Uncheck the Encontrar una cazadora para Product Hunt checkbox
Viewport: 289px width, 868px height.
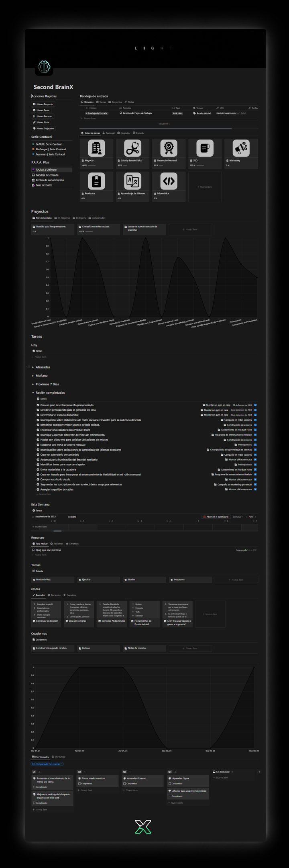click(255, 430)
